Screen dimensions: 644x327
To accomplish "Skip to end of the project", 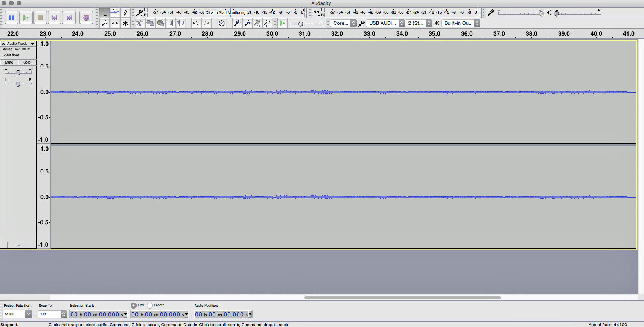I will 69,18.
